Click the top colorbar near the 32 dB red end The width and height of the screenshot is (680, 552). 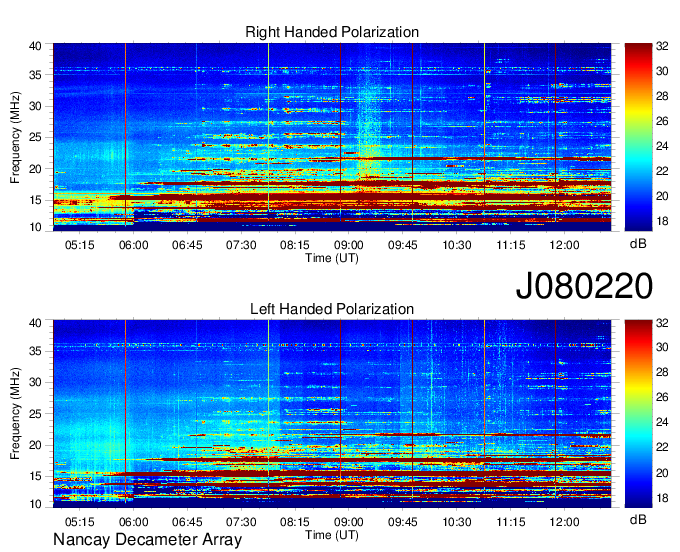click(x=638, y=47)
